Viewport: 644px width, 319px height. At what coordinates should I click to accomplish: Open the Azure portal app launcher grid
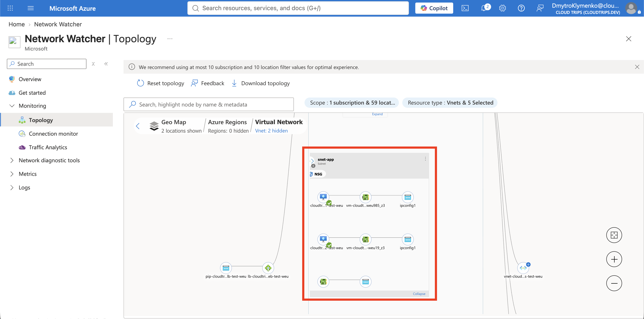10,8
